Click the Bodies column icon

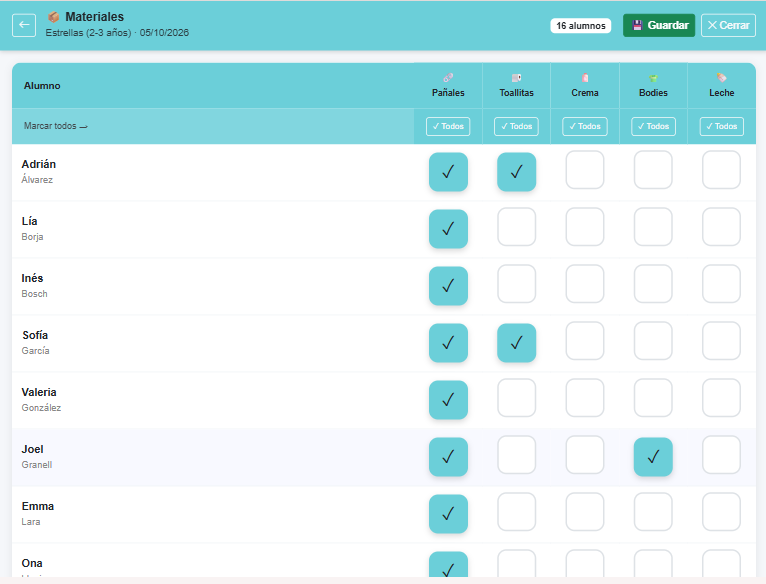[x=653, y=78]
